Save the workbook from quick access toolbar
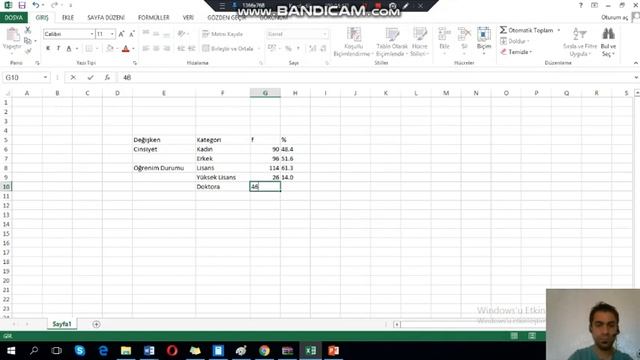 point(22,5)
